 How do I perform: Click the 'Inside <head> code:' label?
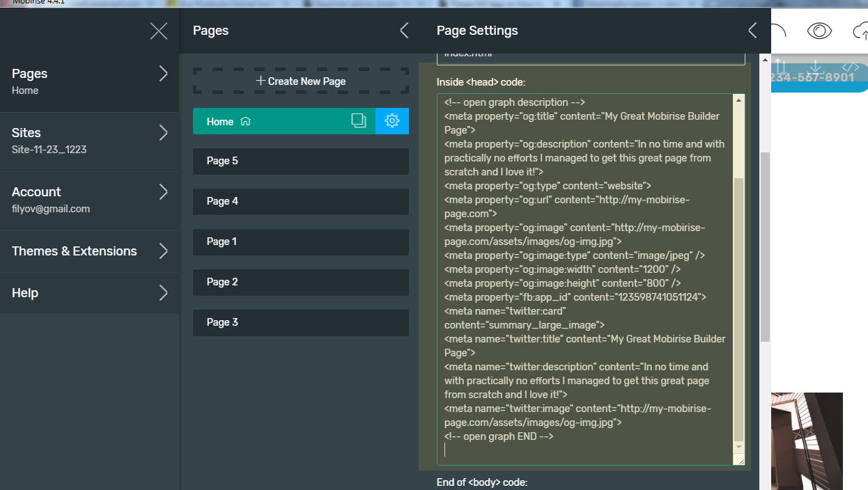point(481,82)
